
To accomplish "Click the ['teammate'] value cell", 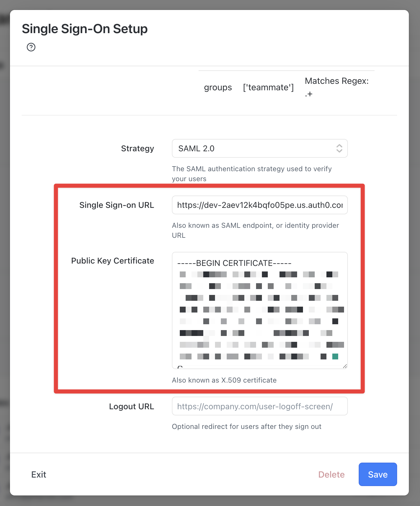I will [x=268, y=87].
